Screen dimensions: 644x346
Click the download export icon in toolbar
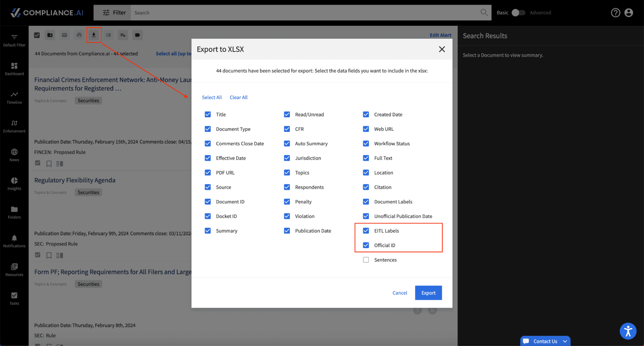[94, 35]
